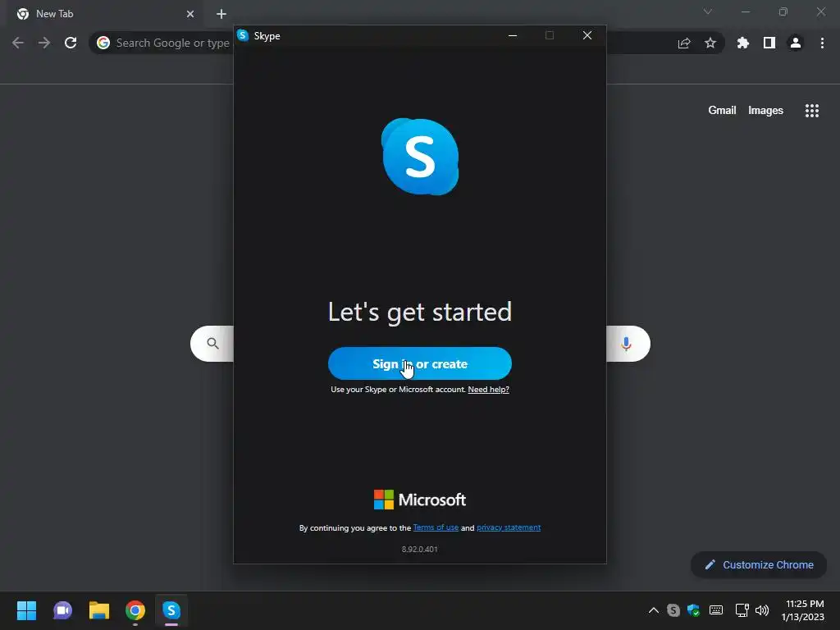The image size is (840, 630).
Task: Open Windows Security tray icon
Action: click(694, 610)
